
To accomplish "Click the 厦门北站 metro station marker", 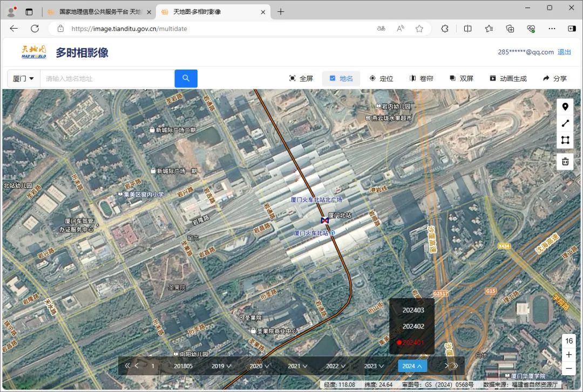I will 325,221.
